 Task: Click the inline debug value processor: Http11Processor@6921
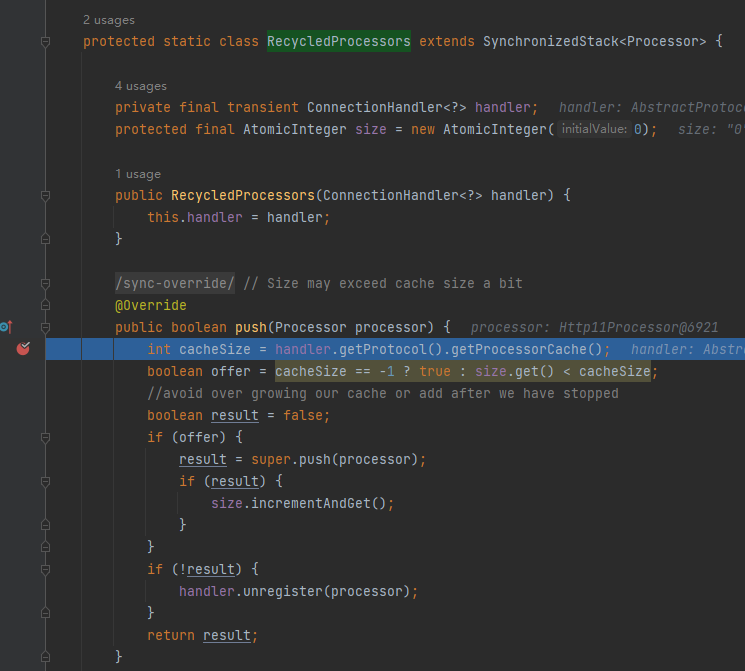[594, 327]
